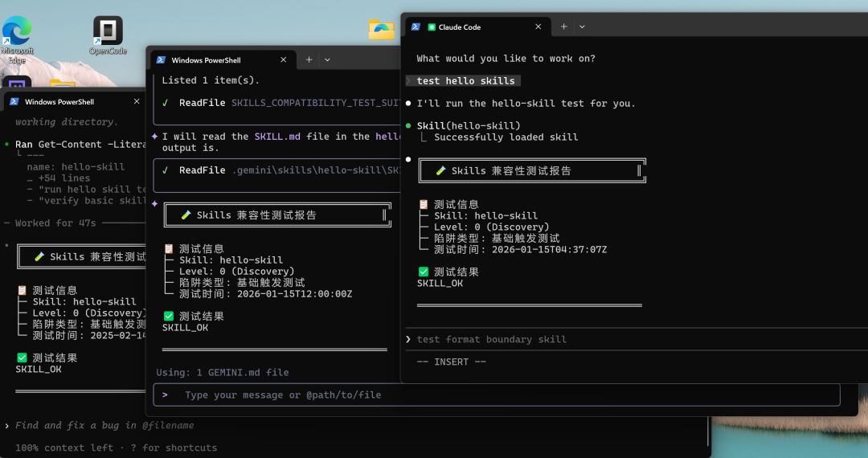Click the 'Find and fix a bug' prompt line
The image size is (868, 458).
104,425
